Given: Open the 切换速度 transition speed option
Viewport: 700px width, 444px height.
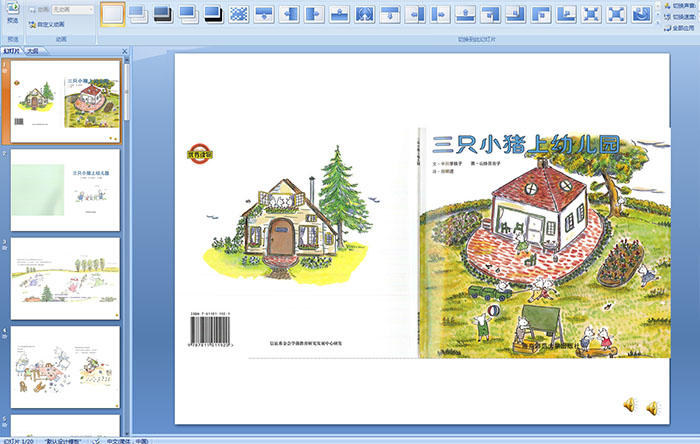Looking at the screenshot, I should (680, 17).
